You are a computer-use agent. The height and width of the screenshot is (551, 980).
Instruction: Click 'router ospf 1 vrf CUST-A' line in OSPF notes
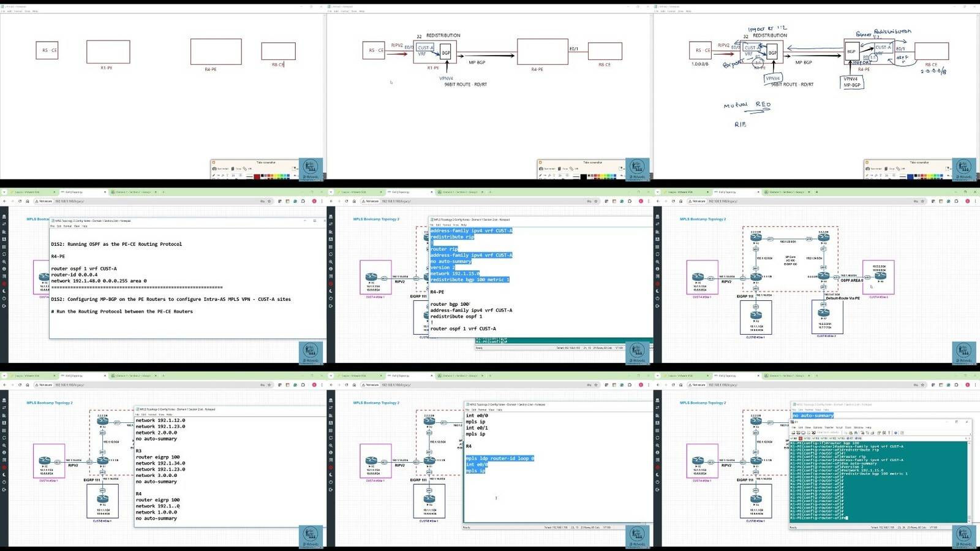coord(84,268)
